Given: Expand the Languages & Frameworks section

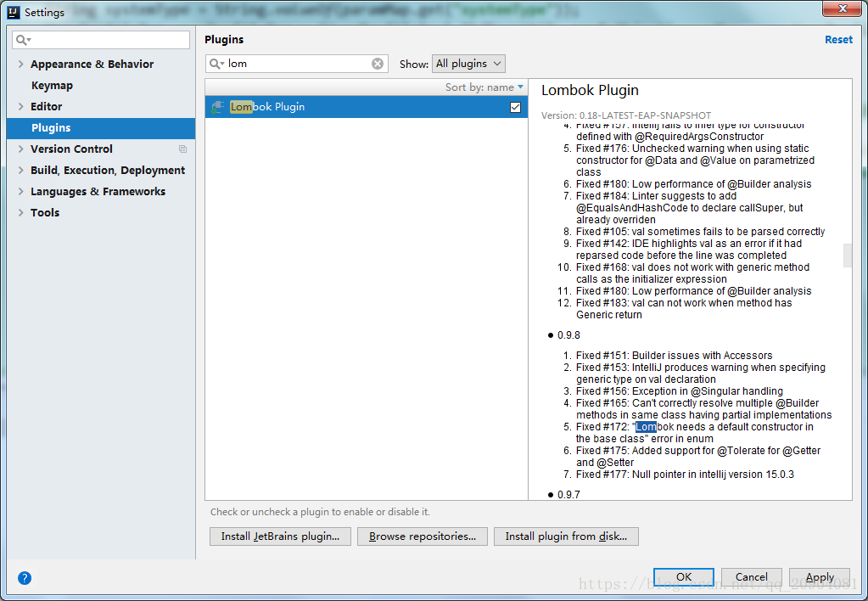Looking at the screenshot, I should pyautogui.click(x=20, y=192).
